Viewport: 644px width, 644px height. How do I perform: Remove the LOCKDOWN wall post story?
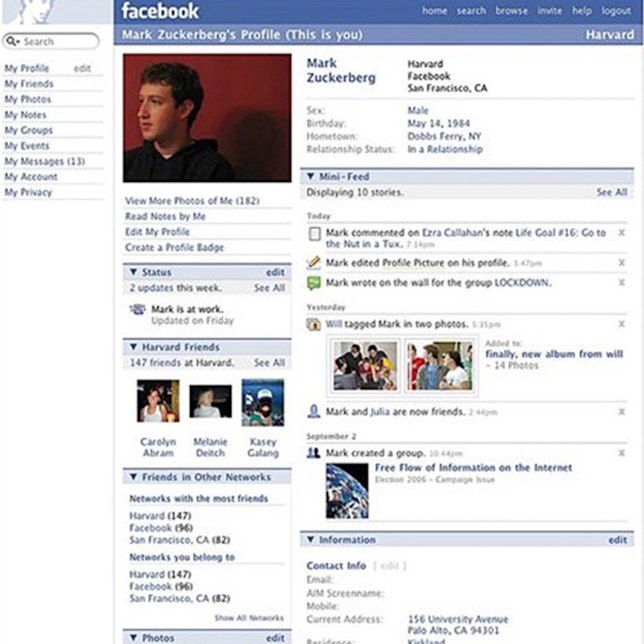tap(621, 282)
